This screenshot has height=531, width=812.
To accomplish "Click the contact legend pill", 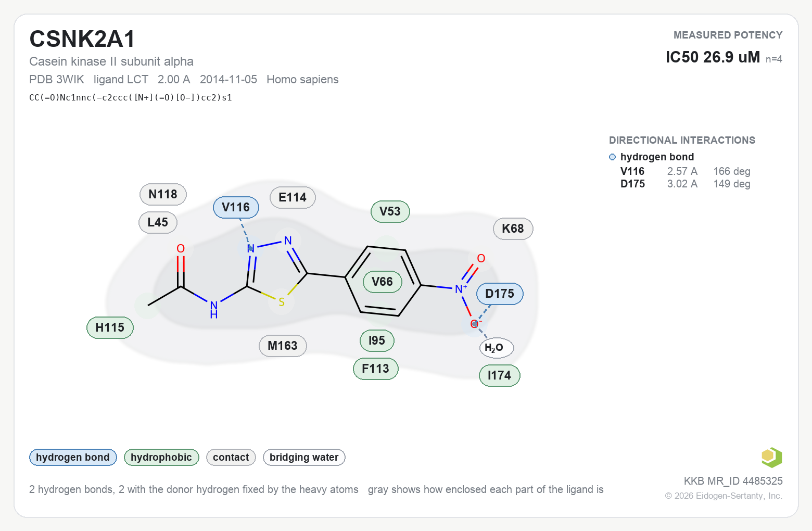I will coord(231,457).
